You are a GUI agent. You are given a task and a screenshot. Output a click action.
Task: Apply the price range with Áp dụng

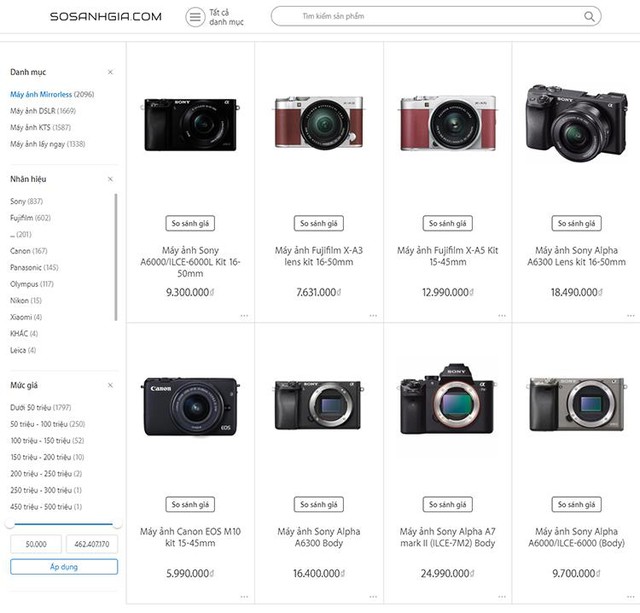coord(64,567)
